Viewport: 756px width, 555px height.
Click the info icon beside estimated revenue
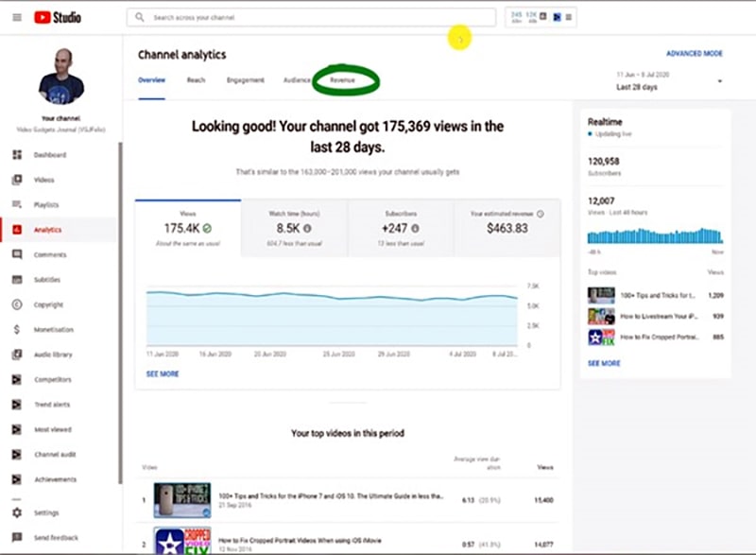tap(541, 214)
